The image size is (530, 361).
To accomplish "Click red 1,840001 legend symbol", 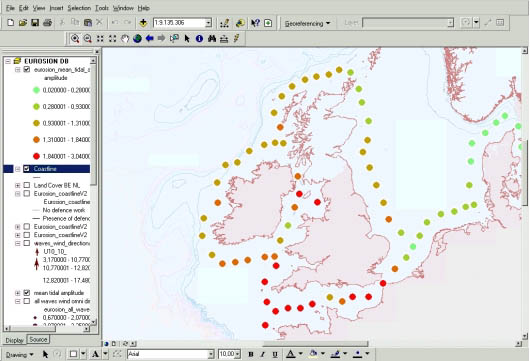I will [x=36, y=156].
